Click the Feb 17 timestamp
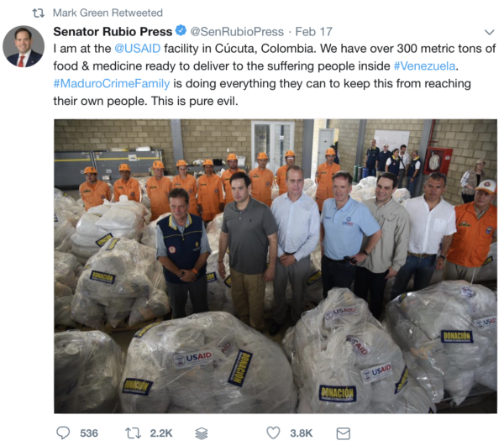Image resolution: width=504 pixels, height=446 pixels. coord(313,31)
